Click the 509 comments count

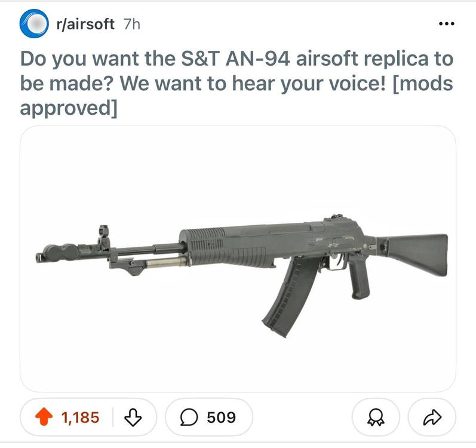click(x=222, y=418)
